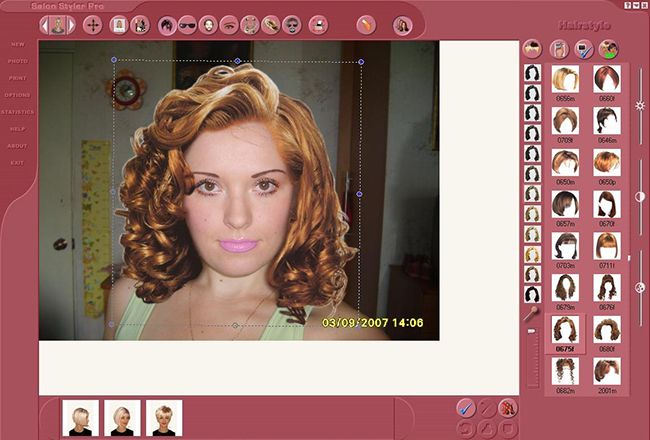The width and height of the screenshot is (650, 440).
Task: Click the brightness slider with sun icon
Action: click(640, 104)
